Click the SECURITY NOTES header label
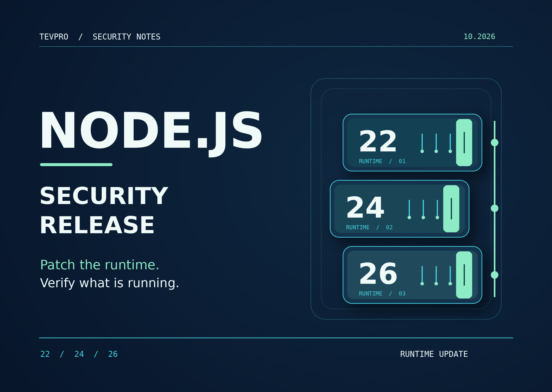552x392 pixels. [126, 37]
